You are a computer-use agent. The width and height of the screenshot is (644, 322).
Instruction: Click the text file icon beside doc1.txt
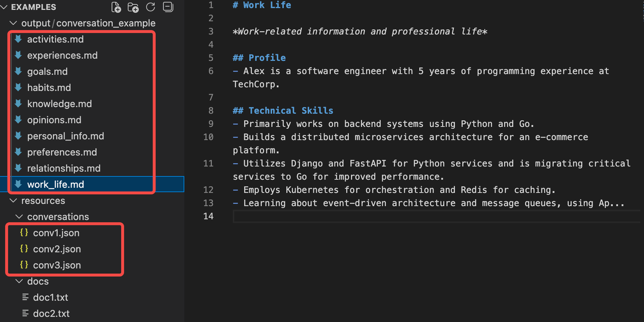[x=25, y=297]
